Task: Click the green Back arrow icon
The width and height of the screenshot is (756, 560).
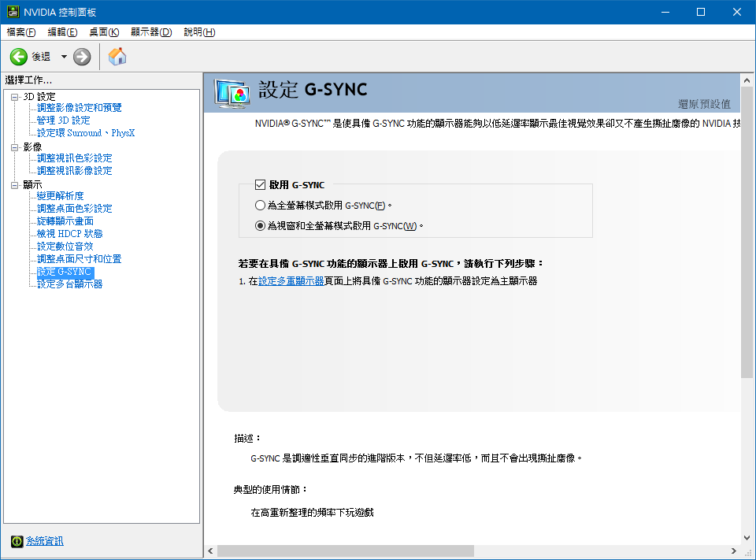Action: tap(19, 57)
